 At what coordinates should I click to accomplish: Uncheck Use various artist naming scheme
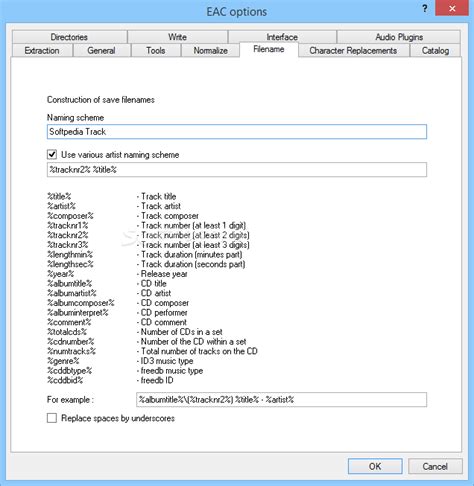(52, 155)
